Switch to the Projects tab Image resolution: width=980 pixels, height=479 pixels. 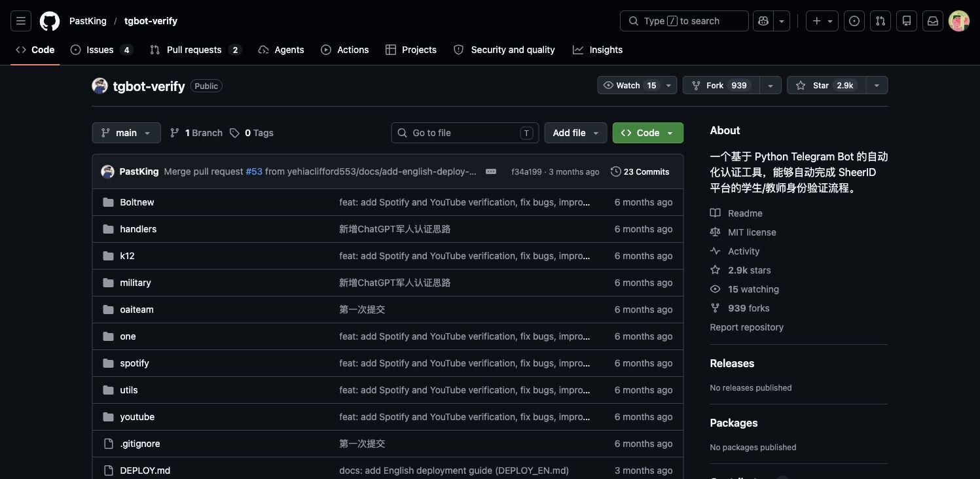click(x=411, y=50)
